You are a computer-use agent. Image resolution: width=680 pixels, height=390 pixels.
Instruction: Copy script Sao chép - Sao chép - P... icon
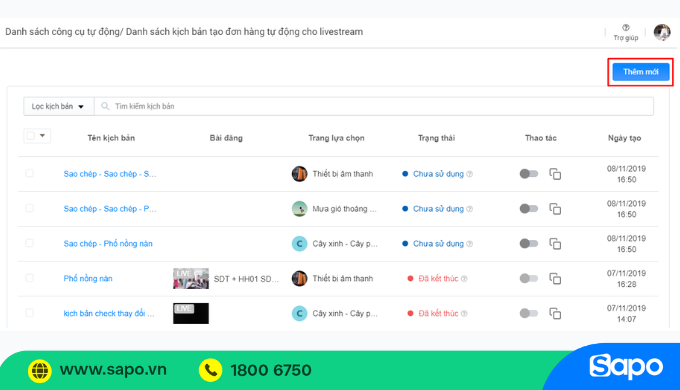pyautogui.click(x=555, y=209)
